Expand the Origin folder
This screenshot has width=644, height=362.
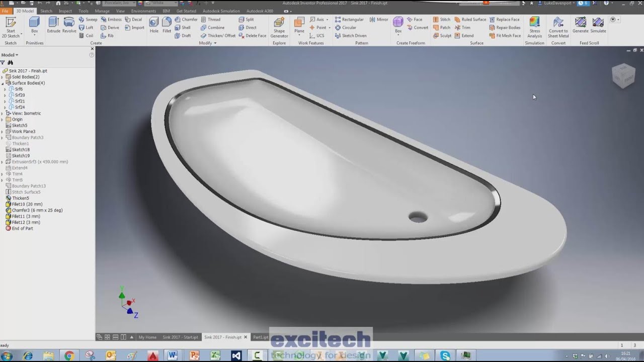coord(2,119)
